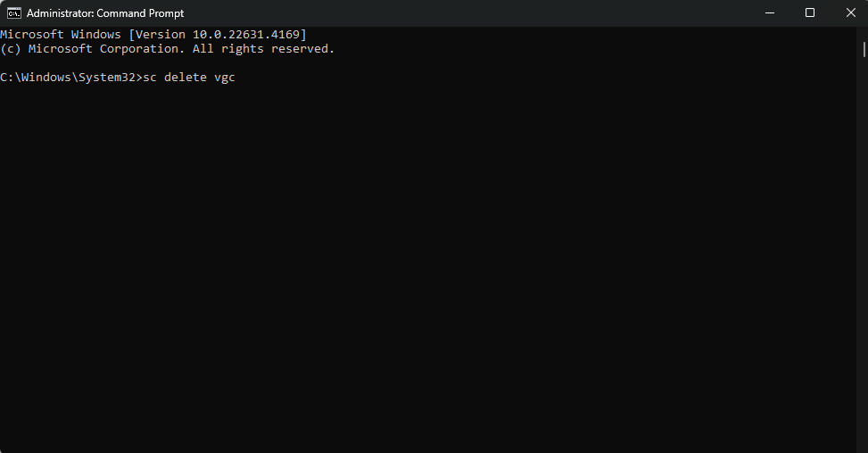The width and height of the screenshot is (868, 453).
Task: Click the "(c)" copyright symbol text
Action: point(11,49)
